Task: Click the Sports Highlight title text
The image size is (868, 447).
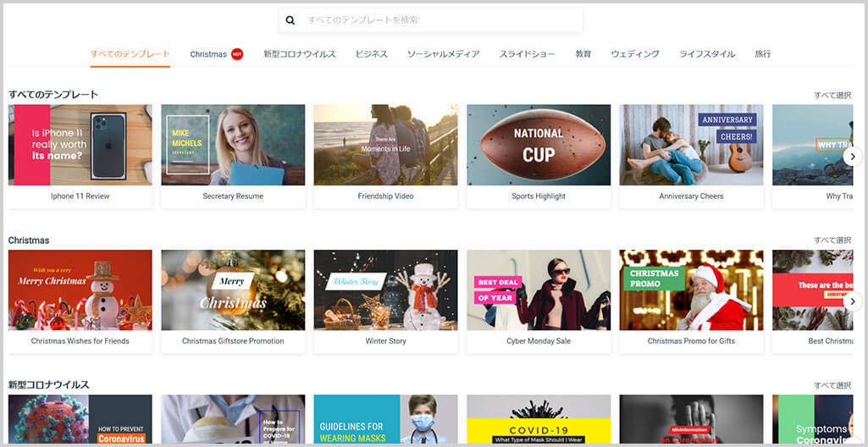Action: (539, 196)
